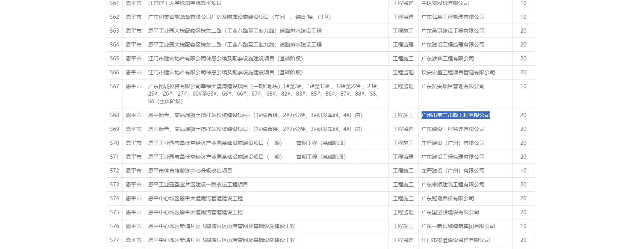Click '工程监理' in row 569

[x=403, y=129]
